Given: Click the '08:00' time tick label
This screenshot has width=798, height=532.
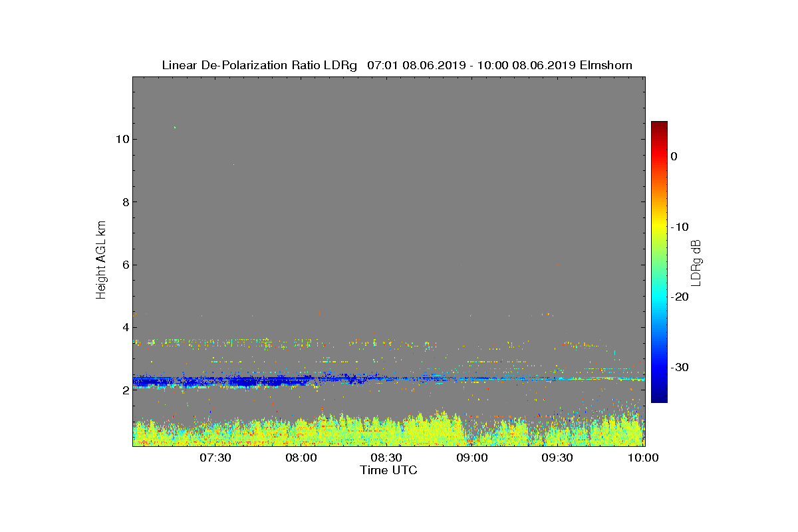Looking at the screenshot, I should 301,458.
